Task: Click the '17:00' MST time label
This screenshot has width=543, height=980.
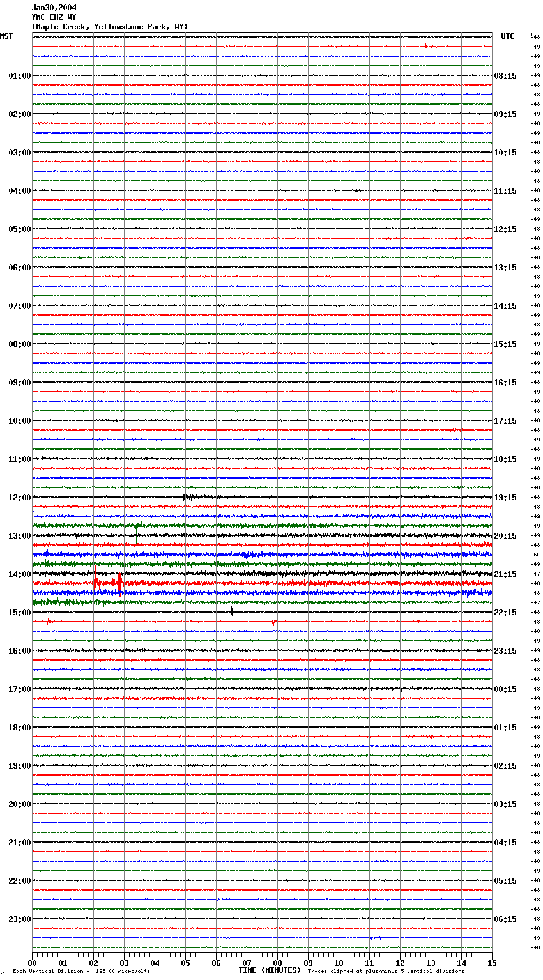Action: click(20, 689)
